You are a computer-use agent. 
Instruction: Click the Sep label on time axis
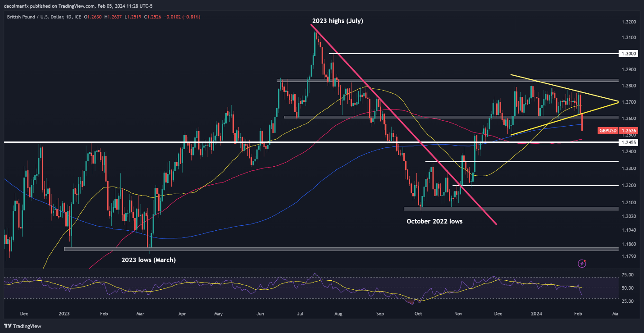pyautogui.click(x=381, y=313)
